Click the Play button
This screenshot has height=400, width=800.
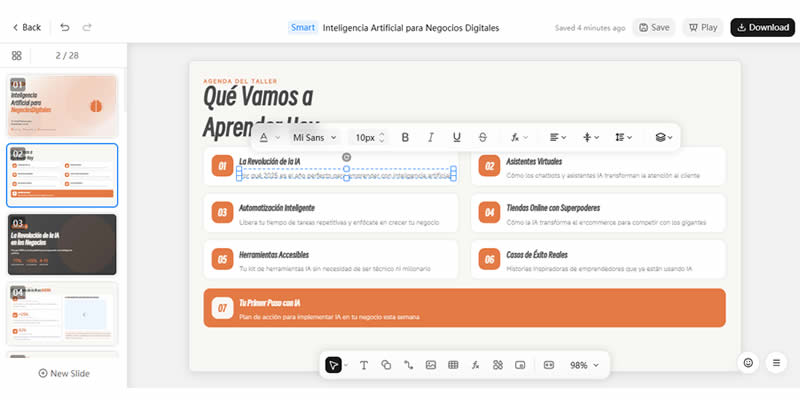pos(702,27)
